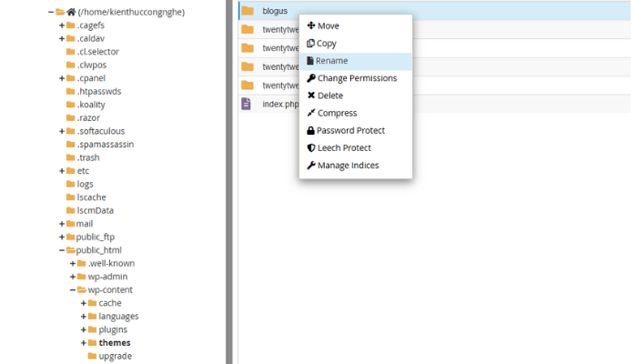Collapse the wp-content folder
637x364 pixels.
[73, 289]
